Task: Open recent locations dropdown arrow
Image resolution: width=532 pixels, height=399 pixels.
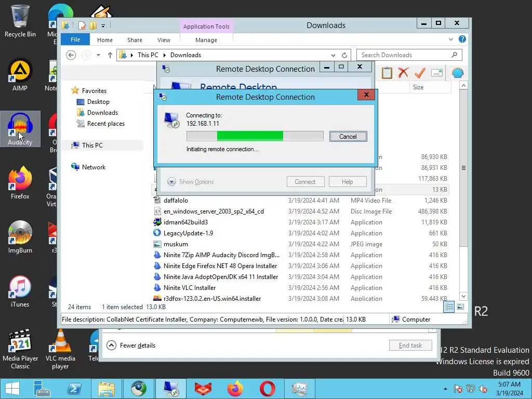Action: pos(98,55)
